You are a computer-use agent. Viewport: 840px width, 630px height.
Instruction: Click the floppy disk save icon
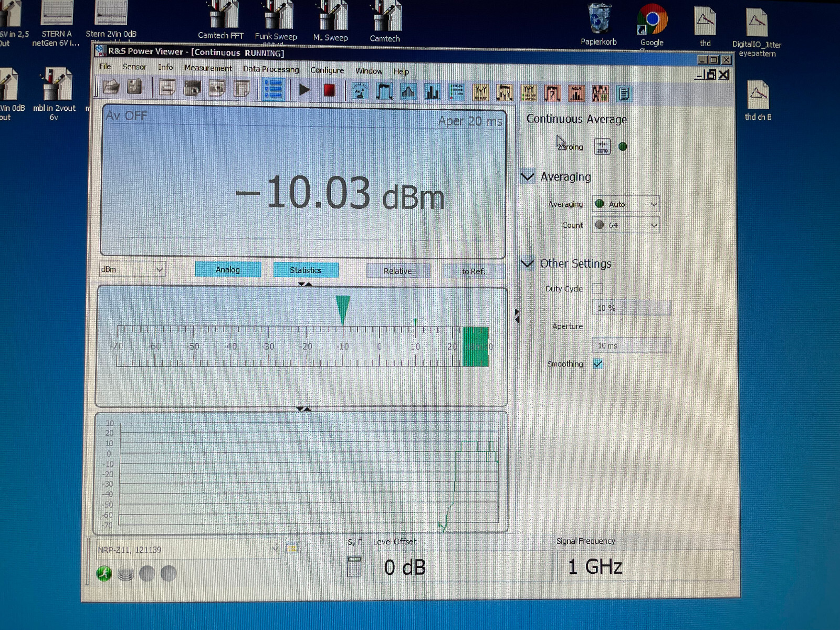click(x=134, y=87)
